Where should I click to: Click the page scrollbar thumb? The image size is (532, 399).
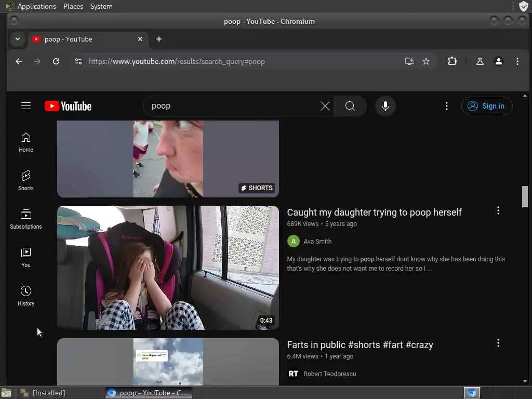pos(525,196)
